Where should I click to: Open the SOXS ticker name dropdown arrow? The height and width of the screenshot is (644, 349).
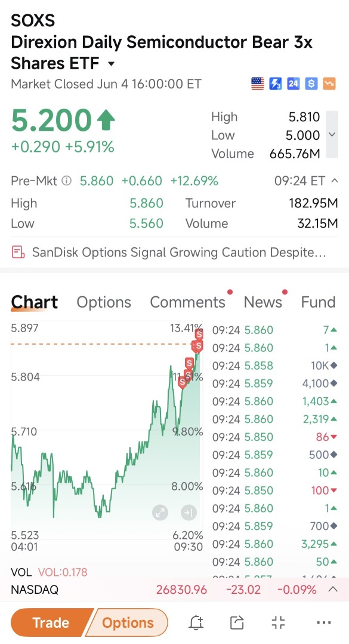tap(111, 64)
